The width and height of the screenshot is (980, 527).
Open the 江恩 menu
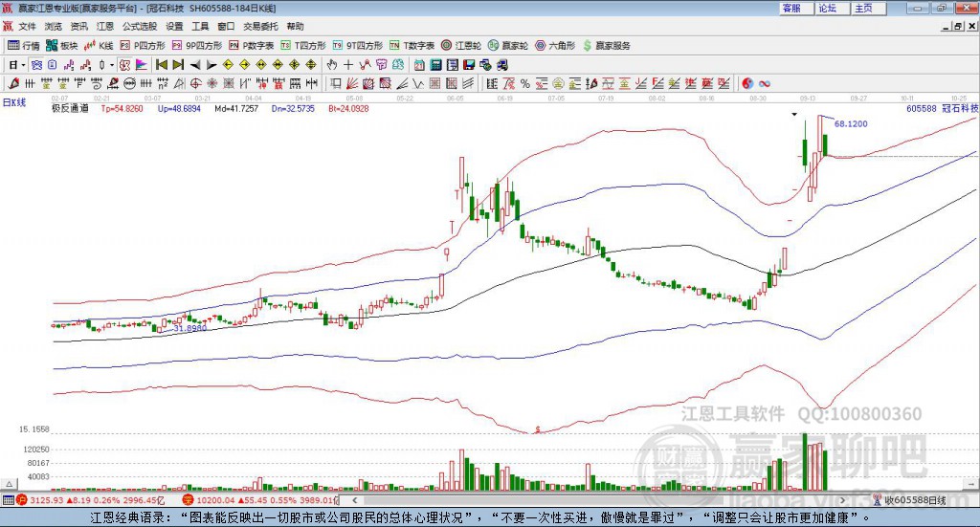[105, 26]
